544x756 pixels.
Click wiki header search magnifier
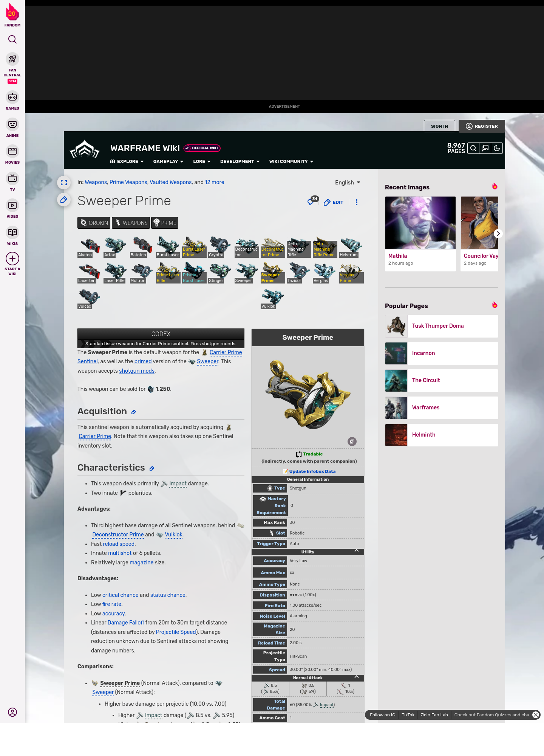point(473,148)
